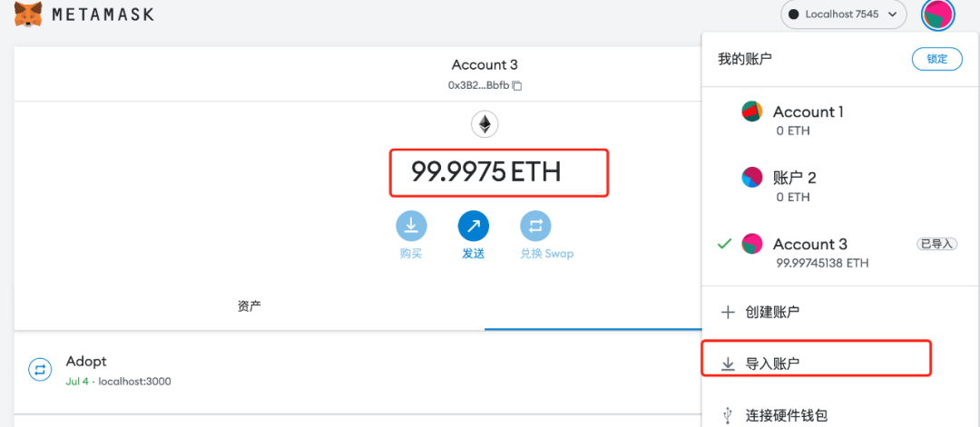Click the Jul 4 · localhost:3000 text
Viewport: 980px width, 427px height.
pos(118,381)
